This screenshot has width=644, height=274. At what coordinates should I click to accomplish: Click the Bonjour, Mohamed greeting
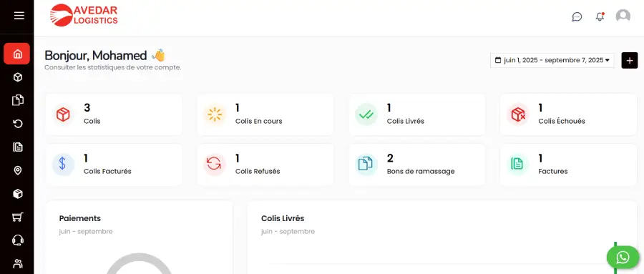pos(96,56)
